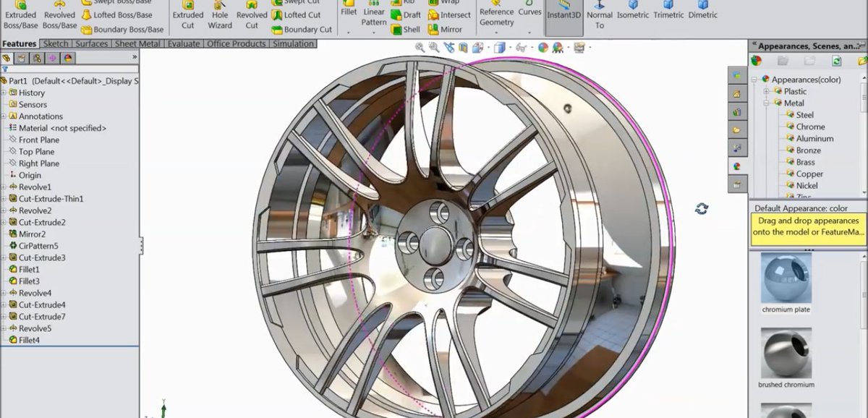Image resolution: width=868 pixels, height=418 pixels.
Task: Click the refresh icon in Appearances panel
Action: [x=837, y=61]
